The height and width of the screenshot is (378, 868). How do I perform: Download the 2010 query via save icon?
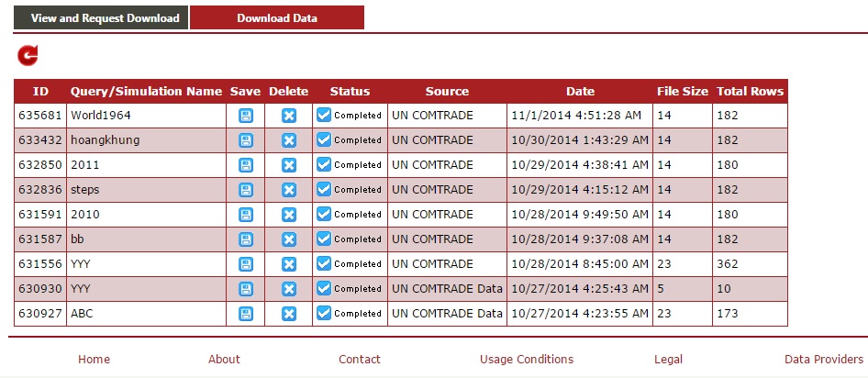(x=245, y=215)
